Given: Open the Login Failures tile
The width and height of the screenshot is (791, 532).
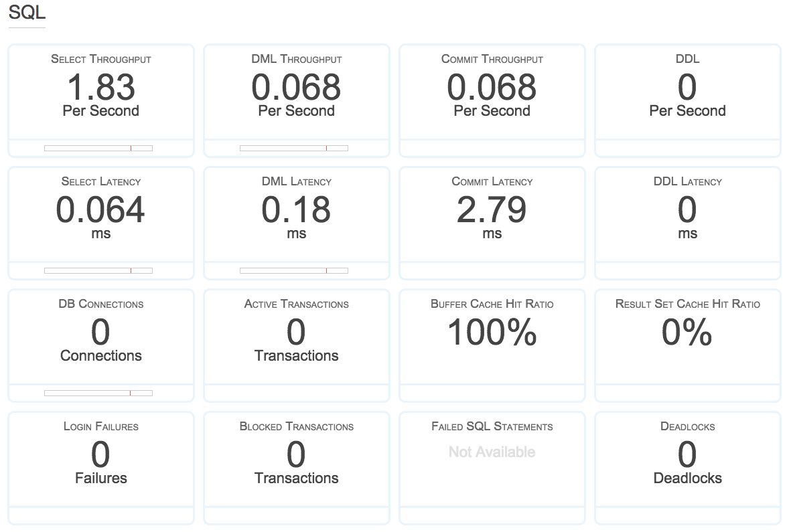Looking at the screenshot, I should [x=100, y=460].
